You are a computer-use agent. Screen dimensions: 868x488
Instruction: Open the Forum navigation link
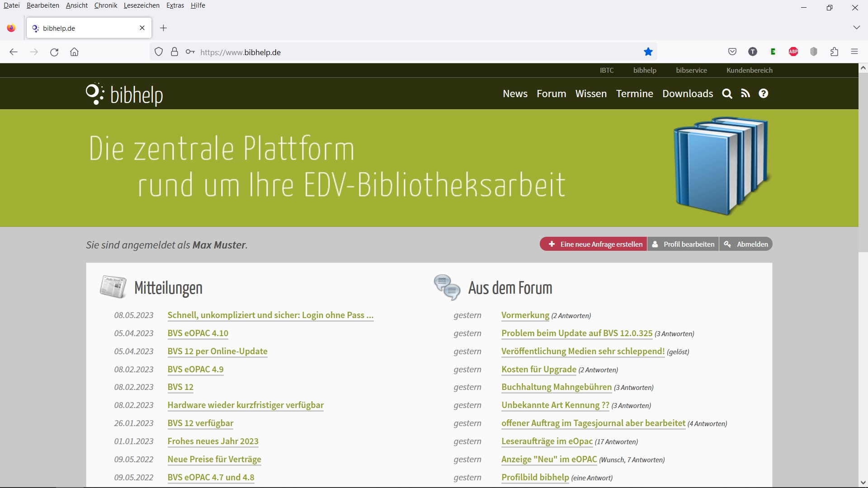coord(552,94)
